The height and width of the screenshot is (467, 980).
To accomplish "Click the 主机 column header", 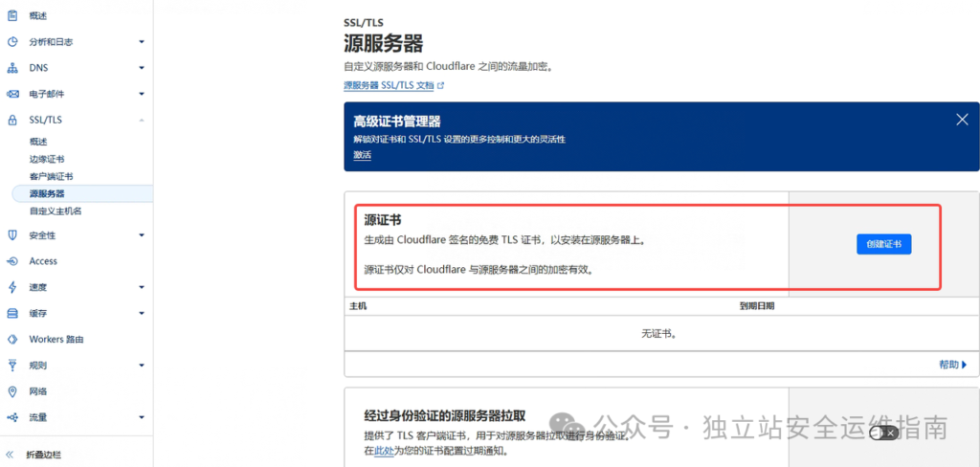I will point(359,306).
